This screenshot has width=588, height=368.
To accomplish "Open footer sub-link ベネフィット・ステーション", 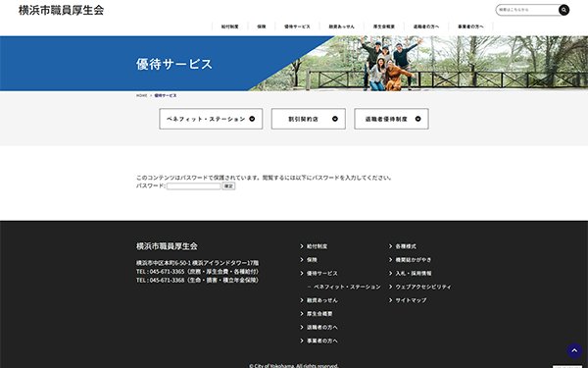I will click(x=347, y=287).
